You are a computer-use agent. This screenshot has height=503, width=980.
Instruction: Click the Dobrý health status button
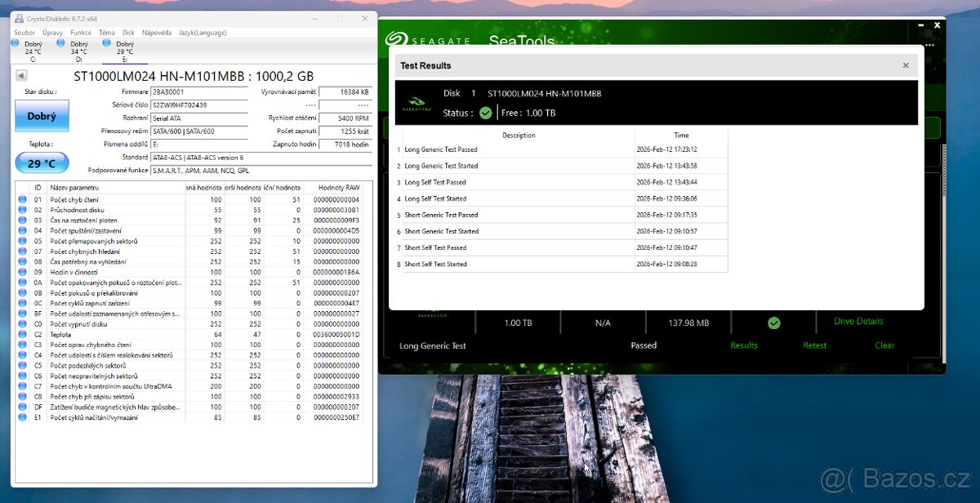[x=42, y=116]
